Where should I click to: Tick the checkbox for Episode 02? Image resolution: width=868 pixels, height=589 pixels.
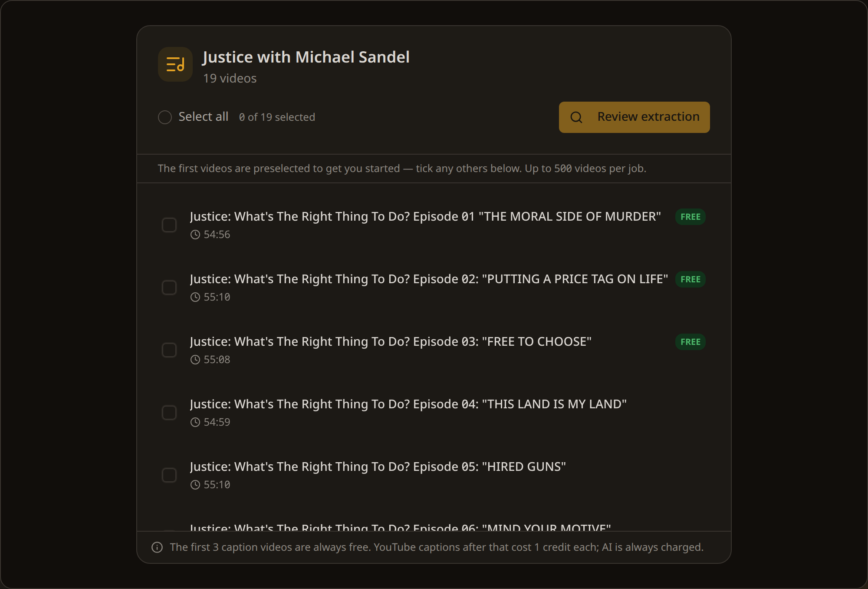[169, 288]
